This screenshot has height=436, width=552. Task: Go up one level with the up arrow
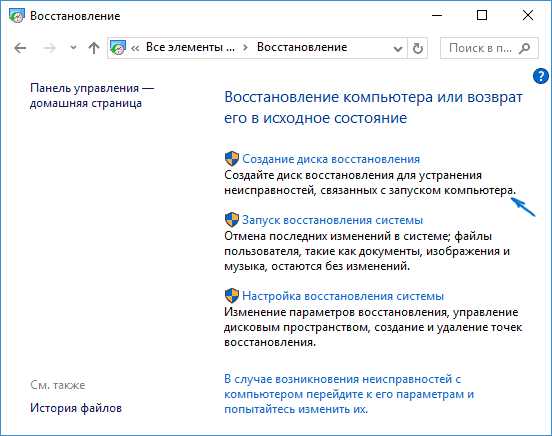pos(94,48)
